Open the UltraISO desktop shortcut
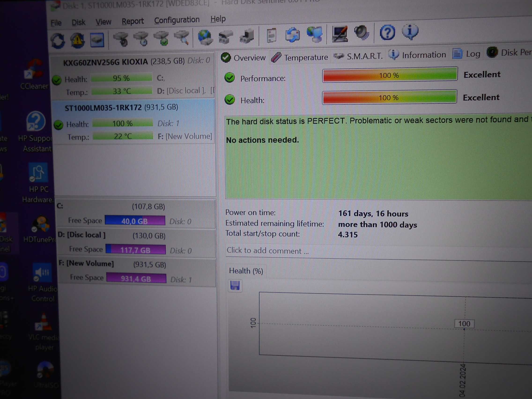 point(46,375)
